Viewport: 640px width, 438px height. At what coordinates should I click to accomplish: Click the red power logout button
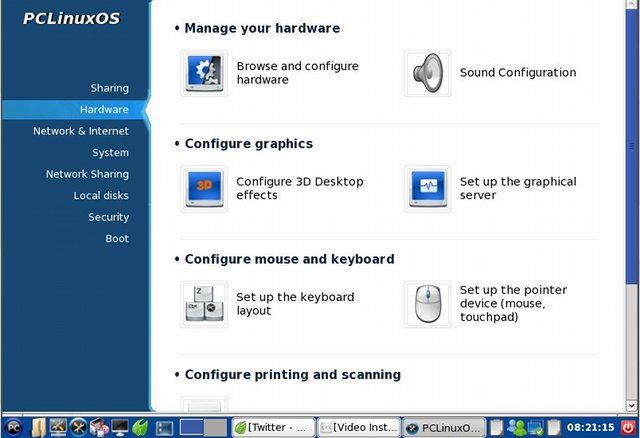click(x=628, y=427)
